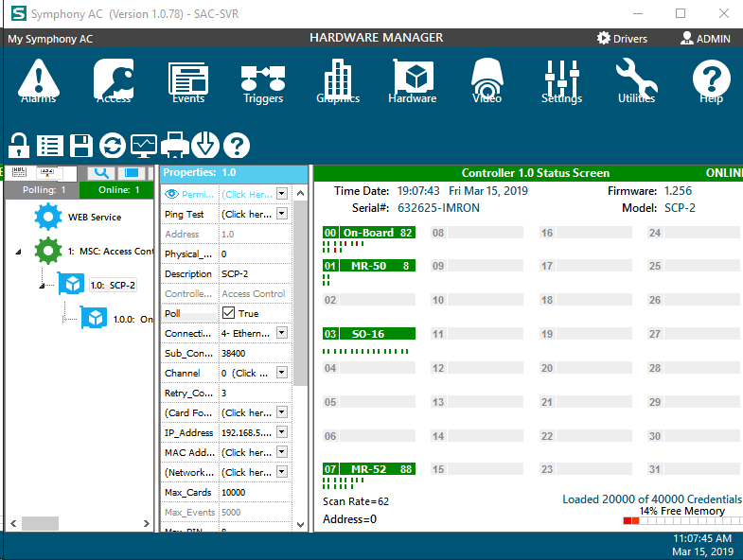Click the tree scroll right arrow
The height and width of the screenshot is (560, 743).
click(x=147, y=523)
